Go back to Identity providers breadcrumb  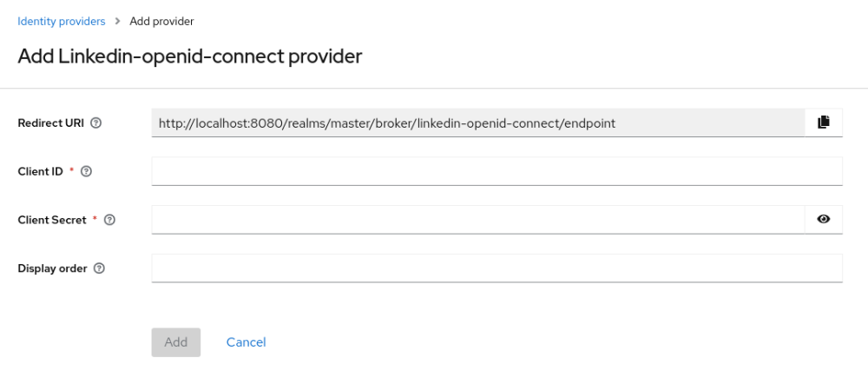pyautogui.click(x=62, y=21)
